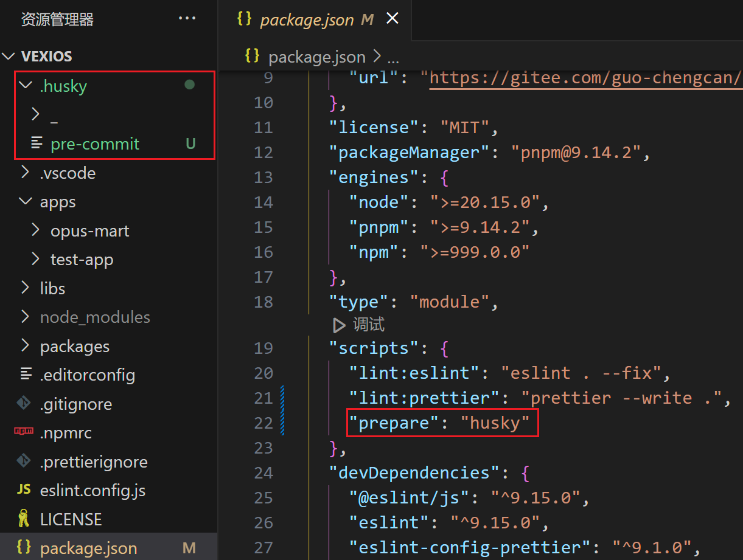Viewport: 743px width, 560px height.
Task: Open the pre-commit file
Action: pyautogui.click(x=95, y=143)
